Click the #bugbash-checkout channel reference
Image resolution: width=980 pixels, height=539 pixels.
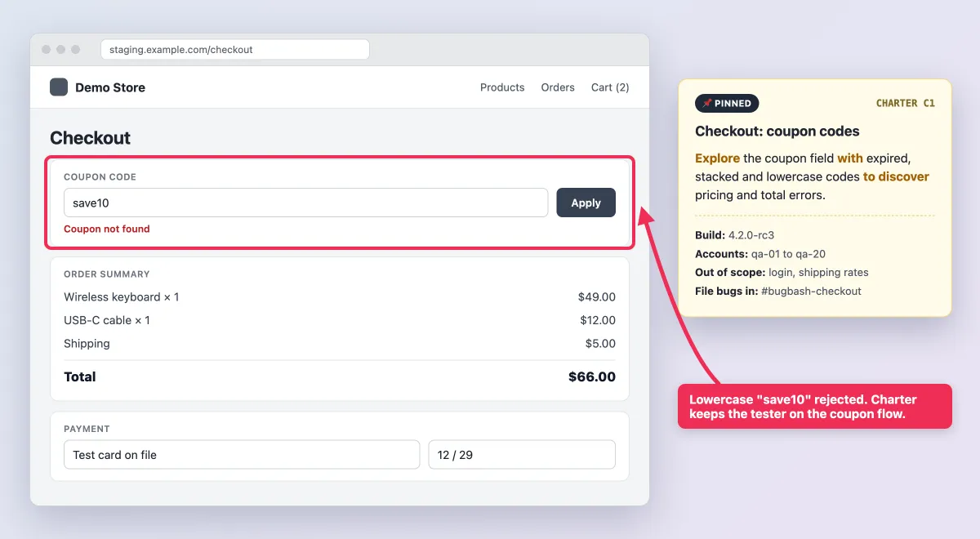coord(811,292)
